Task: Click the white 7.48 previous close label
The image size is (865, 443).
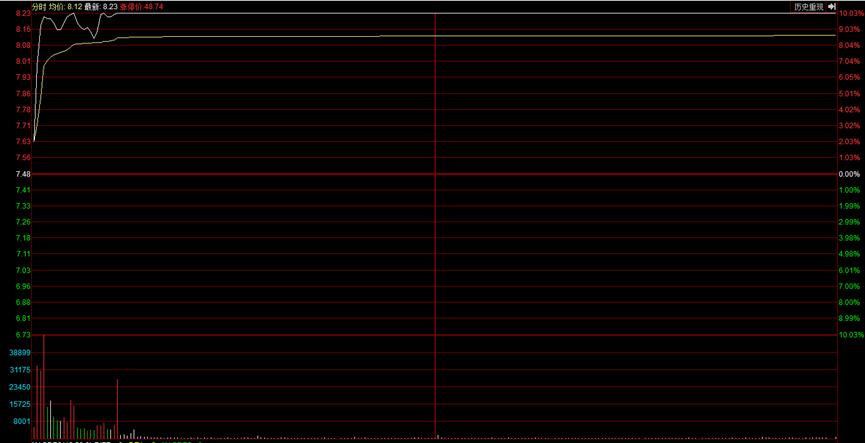Action: coord(23,174)
